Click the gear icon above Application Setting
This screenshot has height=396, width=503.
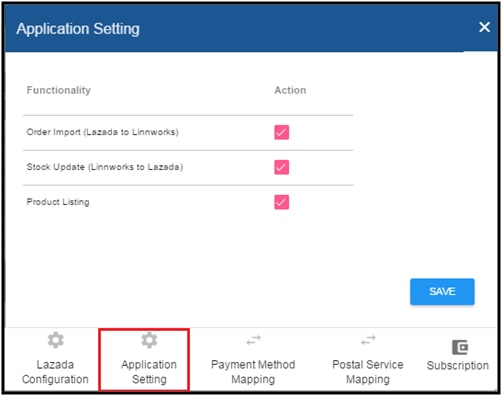pyautogui.click(x=149, y=340)
